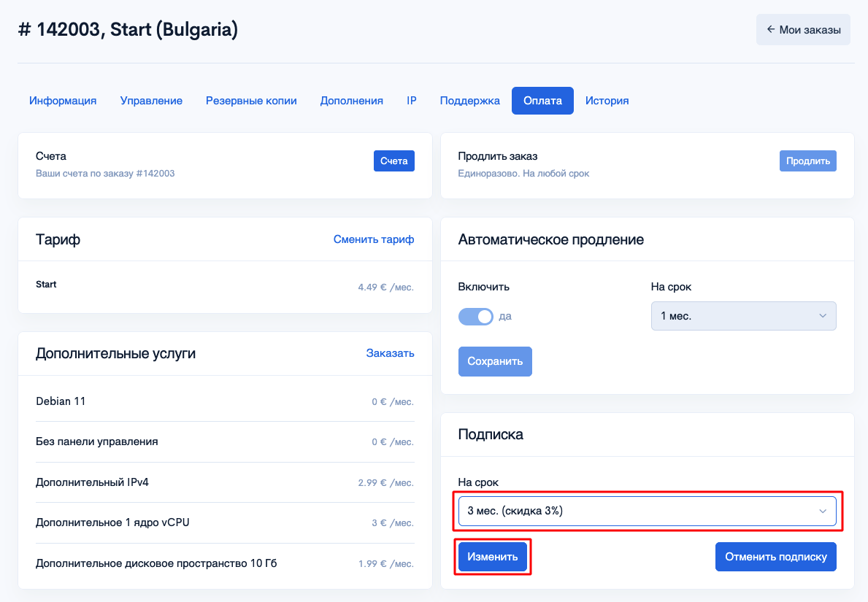Open the auto-renewal term dropdown showing 1 мес.
This screenshot has width=868, height=602.
[x=743, y=316]
